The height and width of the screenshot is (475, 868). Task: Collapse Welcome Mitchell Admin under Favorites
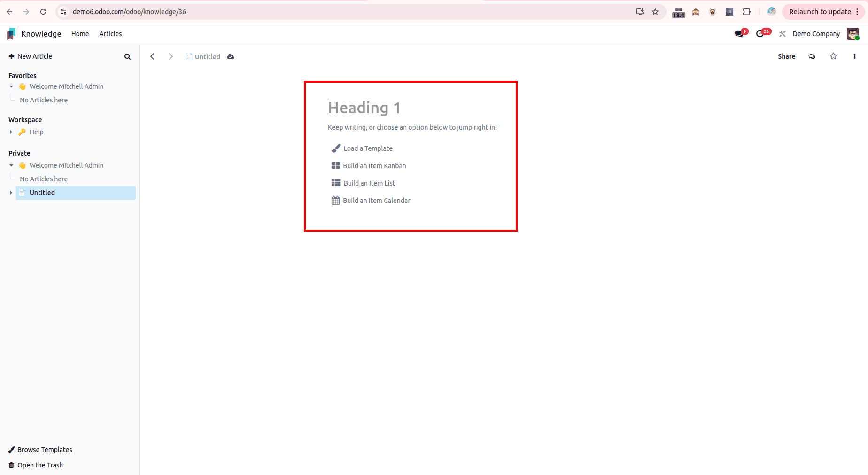pos(11,86)
